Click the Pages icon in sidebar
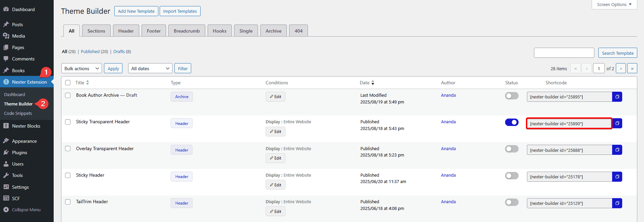Image resolution: width=644 pixels, height=222 pixels. [6, 47]
